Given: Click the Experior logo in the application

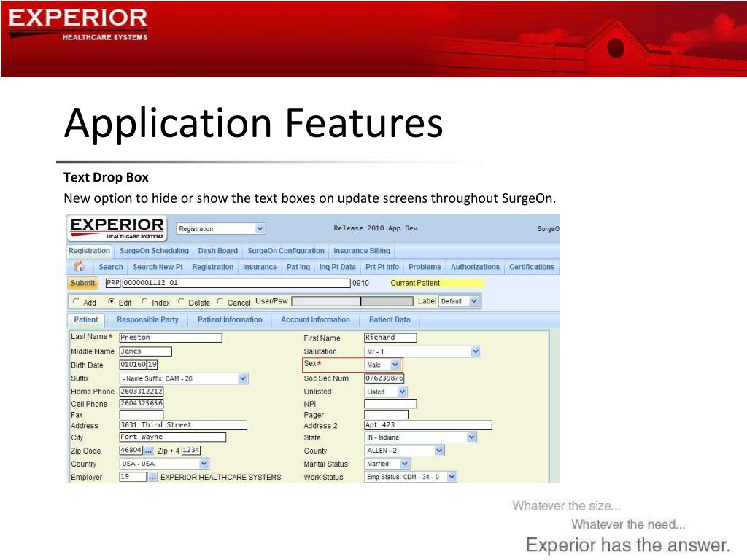Looking at the screenshot, I should [x=117, y=228].
